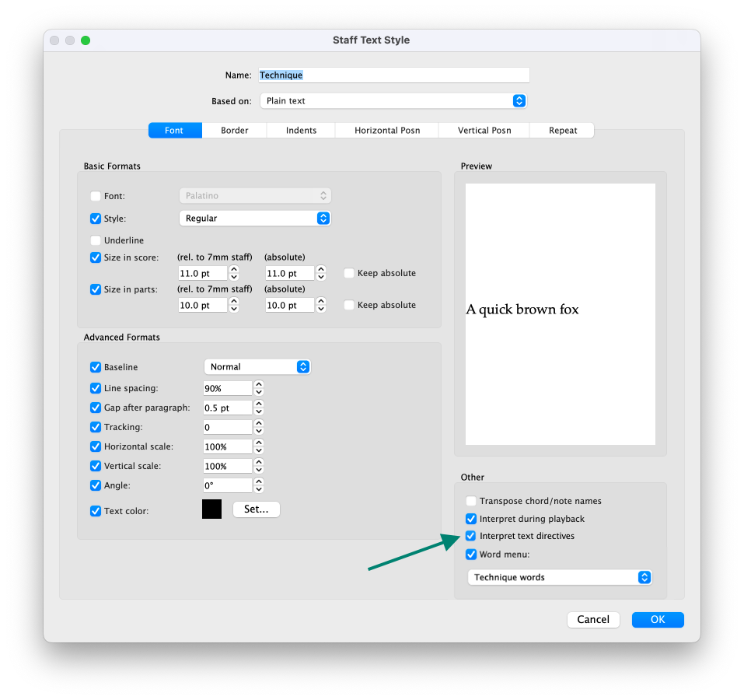This screenshot has width=744, height=700.
Task: Click the stepper arrows for Line spacing
Action: tap(259, 388)
